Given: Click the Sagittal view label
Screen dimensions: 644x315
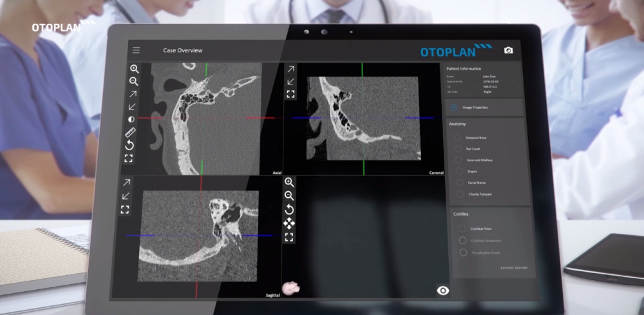Looking at the screenshot, I should [273, 295].
